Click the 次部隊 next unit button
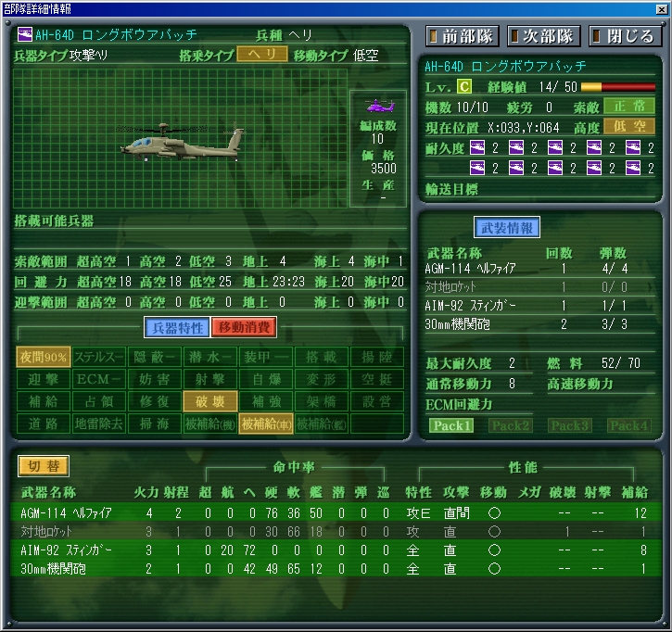 click(544, 36)
